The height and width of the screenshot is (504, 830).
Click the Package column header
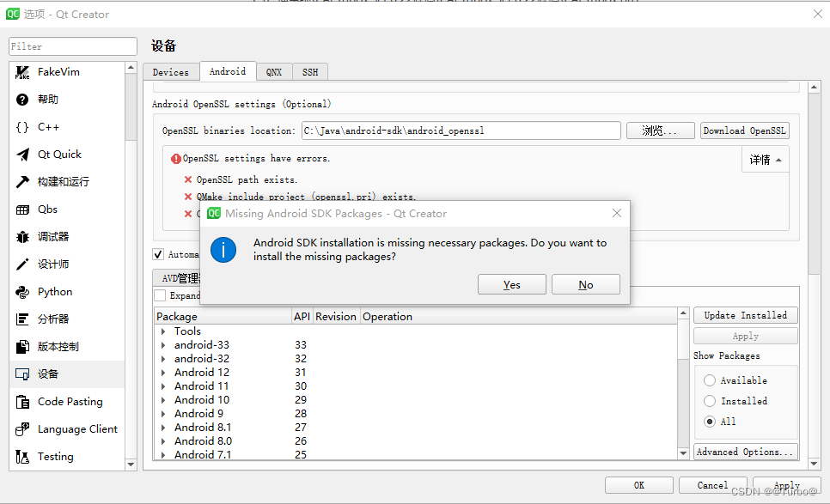223,316
